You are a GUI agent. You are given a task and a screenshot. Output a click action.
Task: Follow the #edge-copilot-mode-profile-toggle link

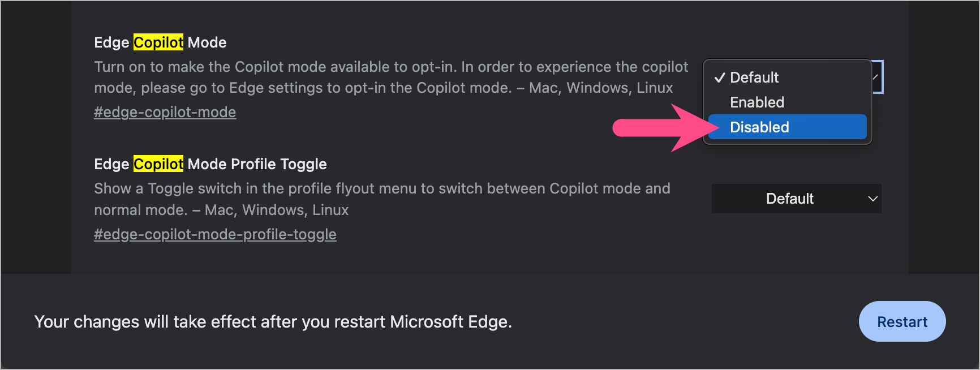click(x=215, y=234)
